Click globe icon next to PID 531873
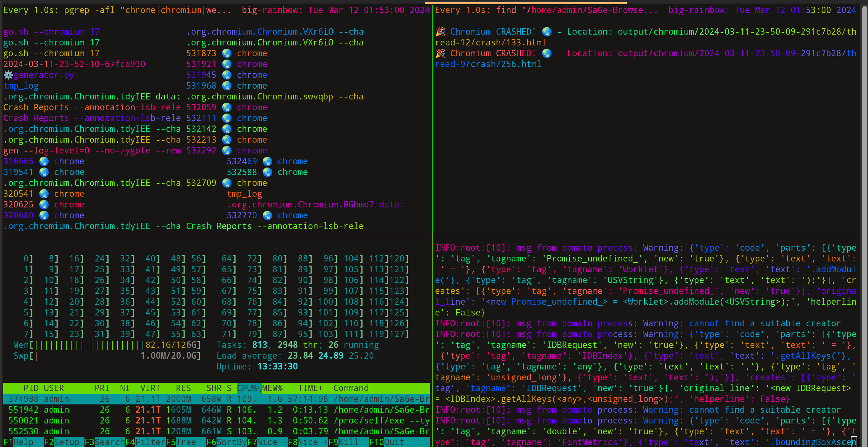868x447 pixels. pyautogui.click(x=227, y=53)
